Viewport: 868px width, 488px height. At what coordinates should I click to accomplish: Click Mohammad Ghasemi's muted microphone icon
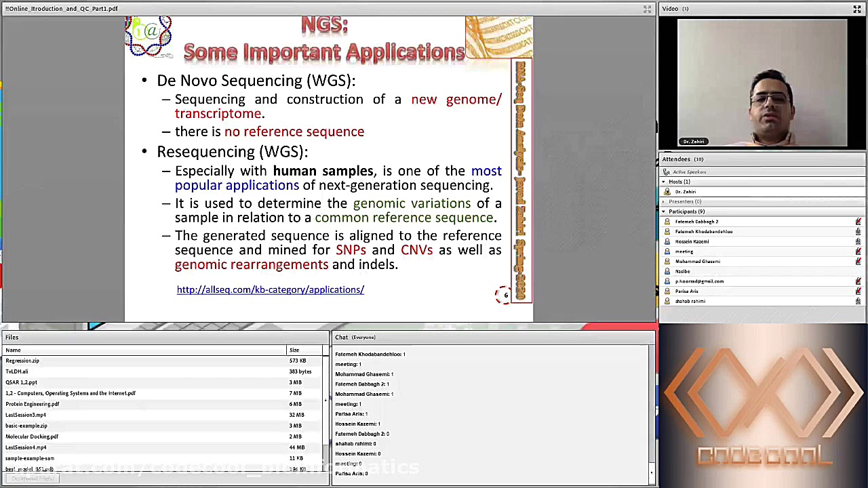[858, 262]
